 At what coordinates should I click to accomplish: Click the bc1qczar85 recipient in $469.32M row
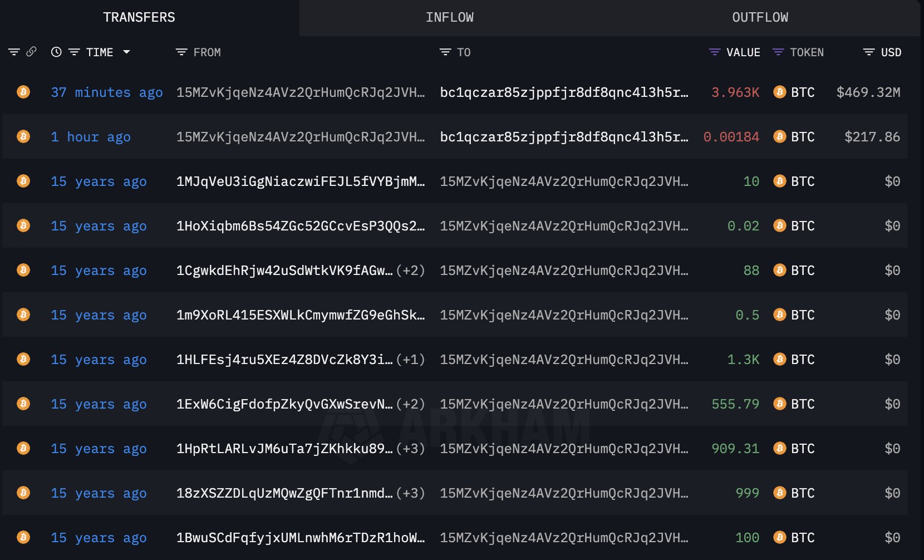coord(564,92)
